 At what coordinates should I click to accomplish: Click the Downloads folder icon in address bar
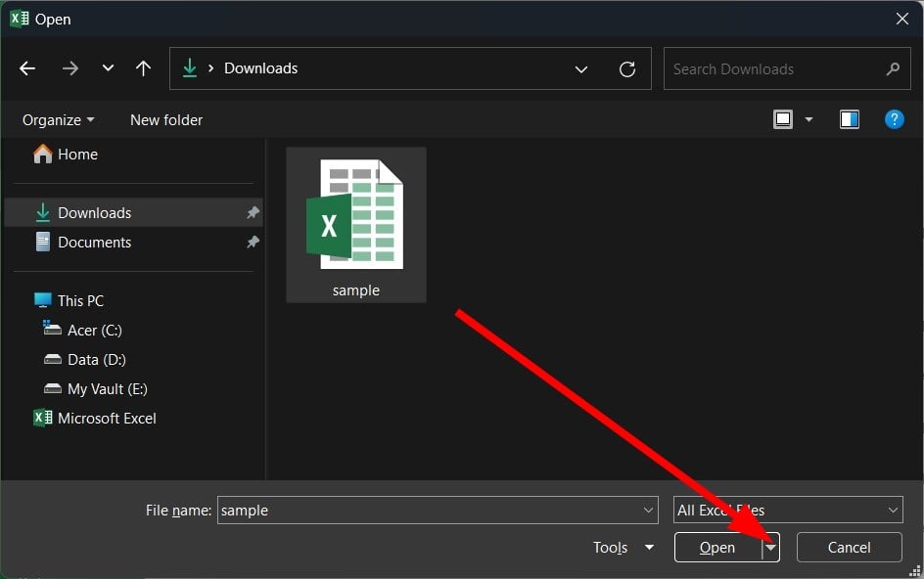coord(190,68)
